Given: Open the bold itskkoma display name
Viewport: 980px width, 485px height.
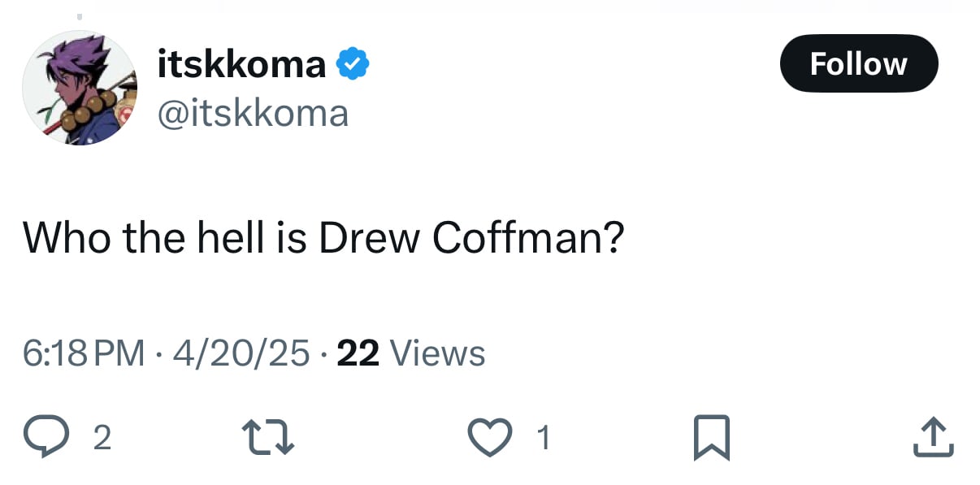Looking at the screenshot, I should tap(241, 63).
